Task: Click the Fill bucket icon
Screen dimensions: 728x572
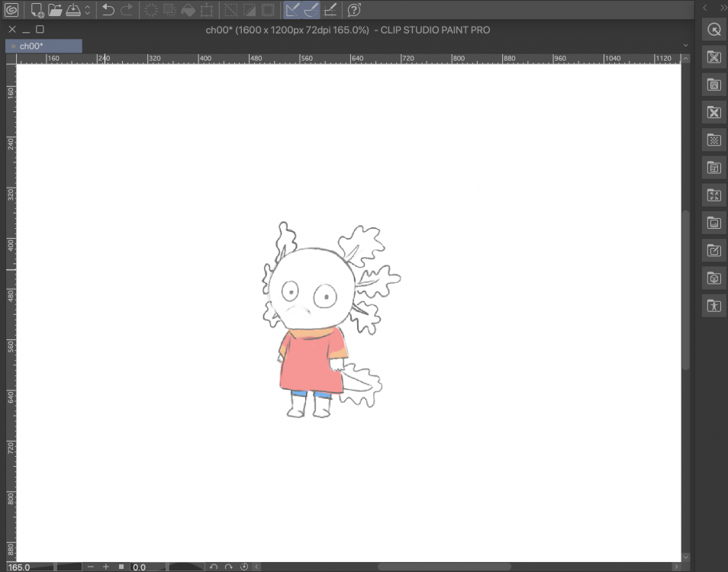Action: coord(188,10)
